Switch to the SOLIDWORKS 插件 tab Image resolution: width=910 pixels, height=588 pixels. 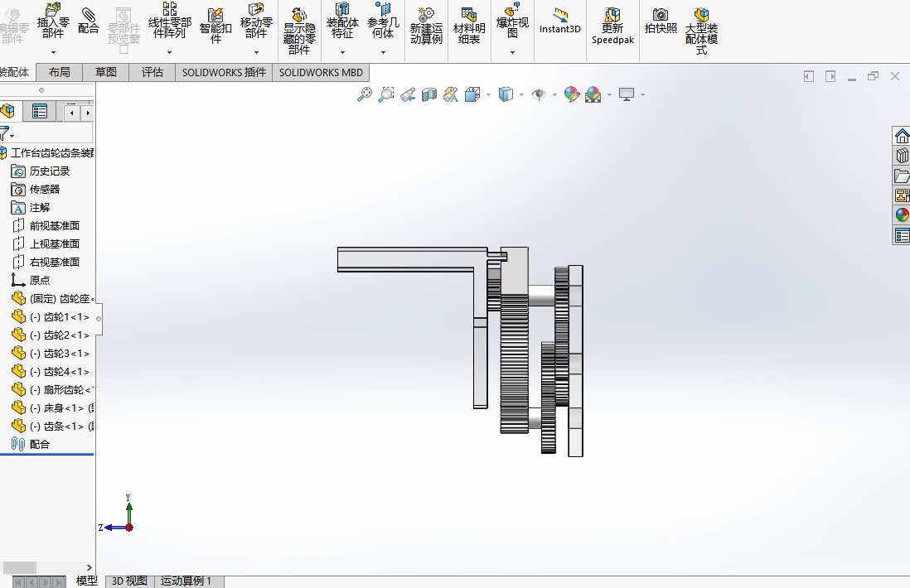point(224,73)
